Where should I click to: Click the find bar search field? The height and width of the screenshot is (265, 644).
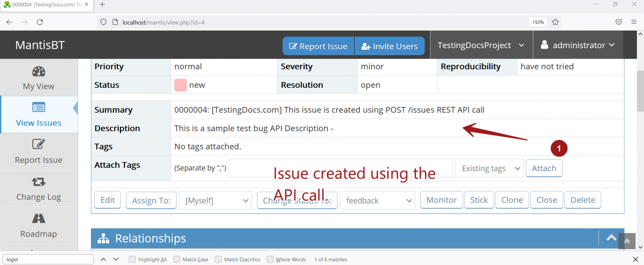pyautogui.click(x=48, y=259)
